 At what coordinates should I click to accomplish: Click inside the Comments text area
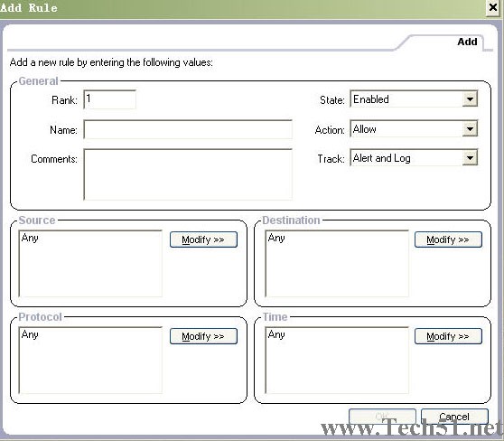(188, 174)
